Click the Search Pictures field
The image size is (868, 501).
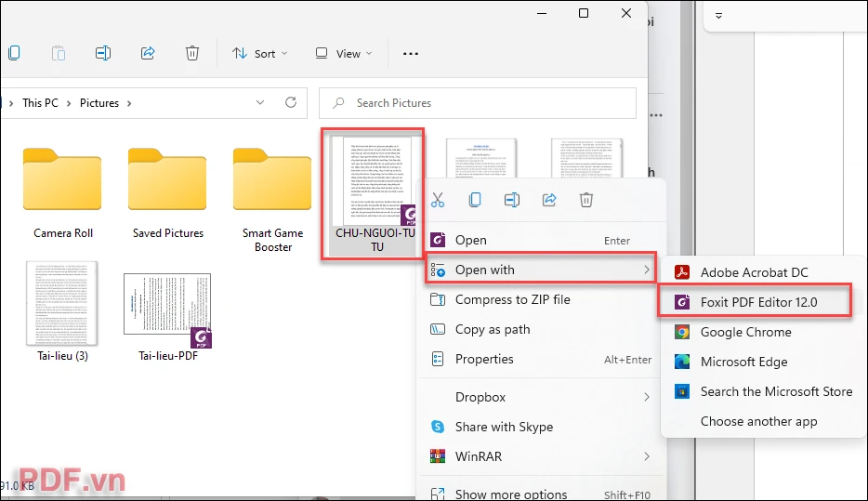477,103
